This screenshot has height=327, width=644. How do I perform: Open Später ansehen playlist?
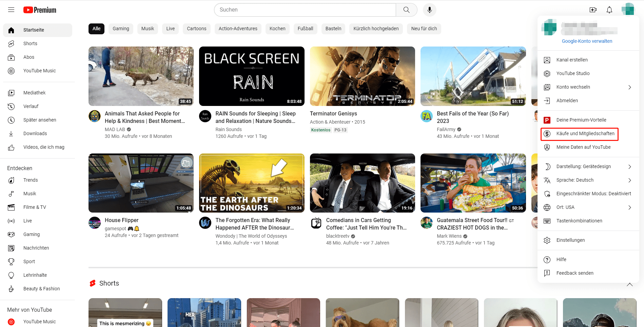(38, 120)
